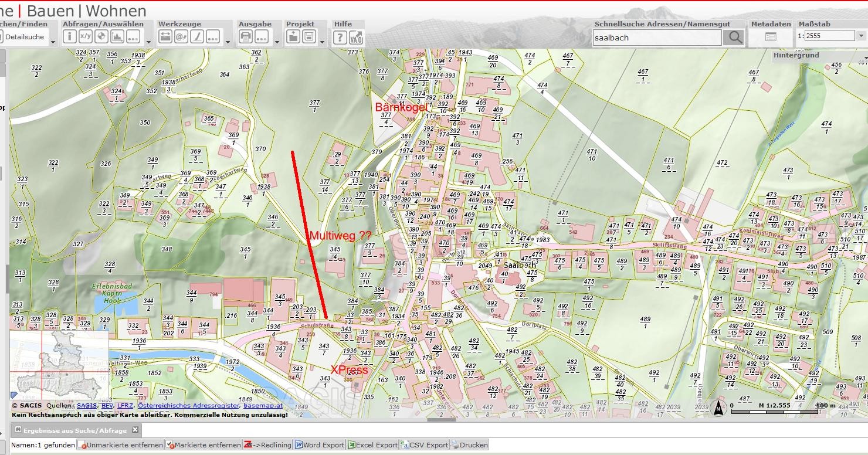Click the Schnellsuche address input field
The width and height of the screenshot is (868, 455).
pyautogui.click(x=656, y=38)
